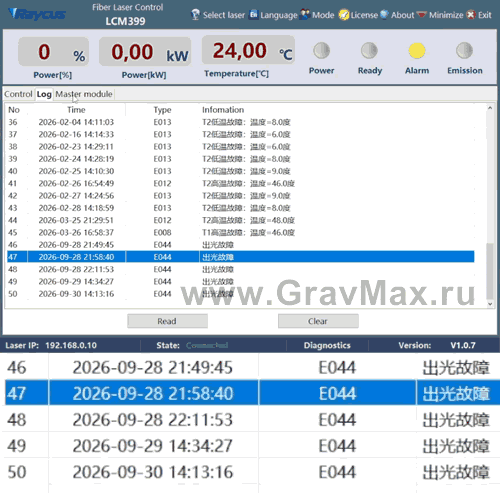Viewport: 500px width, 493px height.
Task: Click highlighted log row 47 at 21:58:40
Action: click(x=241, y=257)
